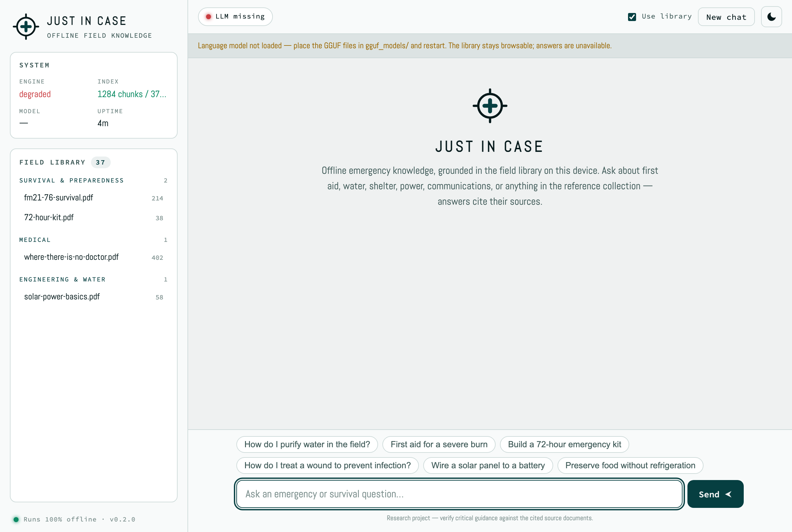Click the chunk count 38 for 72-hour-kit.pdf

coord(160,218)
